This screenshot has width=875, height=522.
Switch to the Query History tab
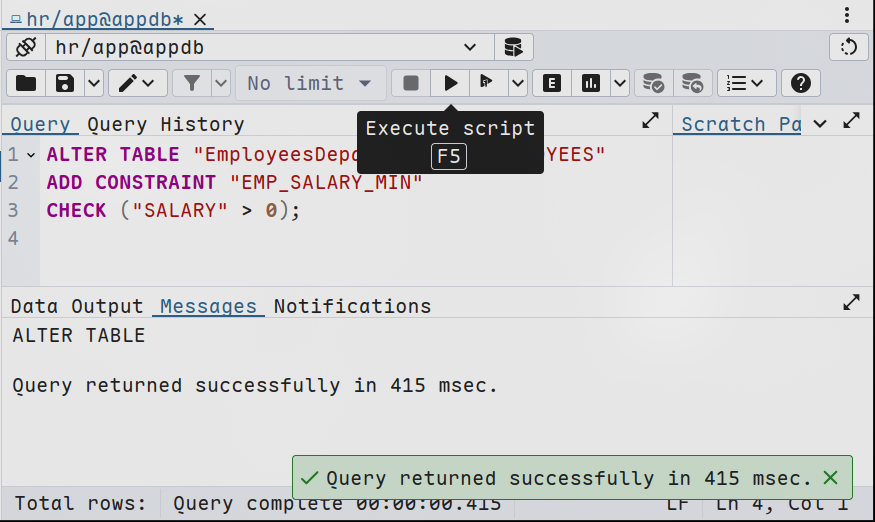[165, 124]
